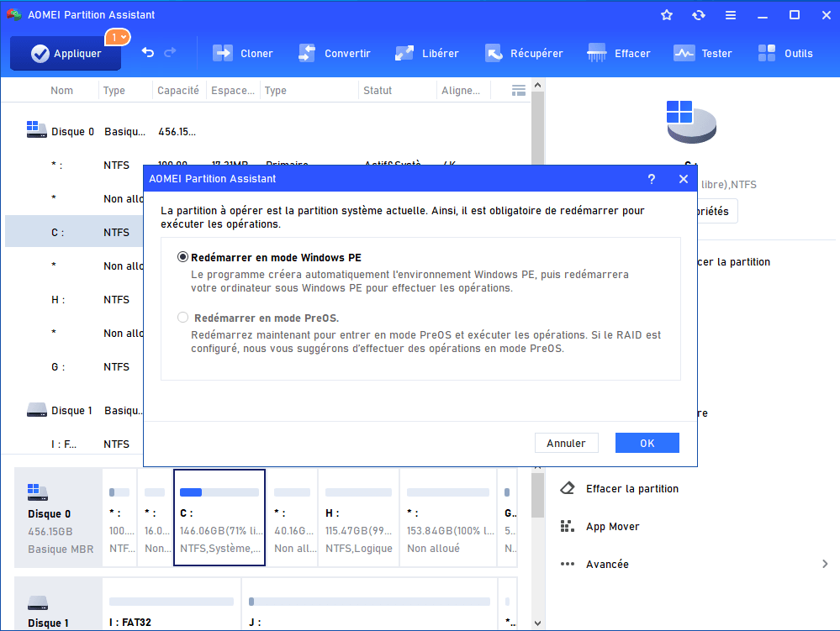Select the I: F... NTFS row
This screenshot has width=840, height=631.
click(74, 444)
